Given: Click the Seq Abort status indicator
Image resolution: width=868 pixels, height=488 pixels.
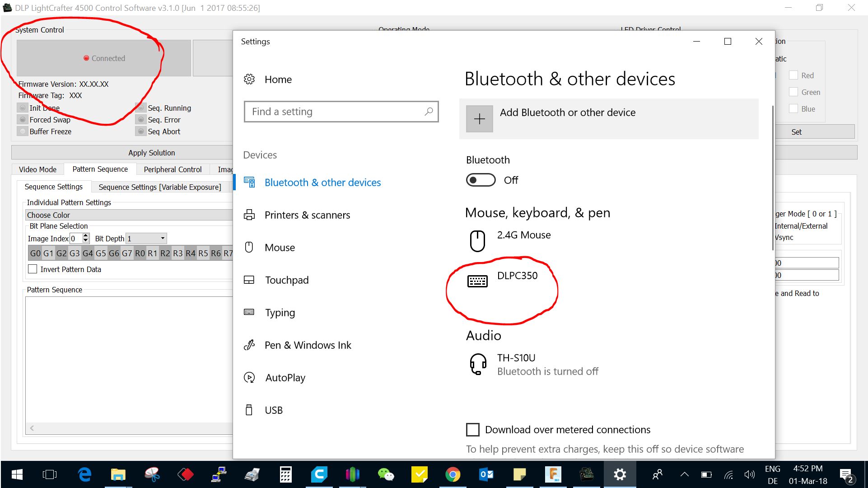Looking at the screenshot, I should pyautogui.click(x=141, y=131).
